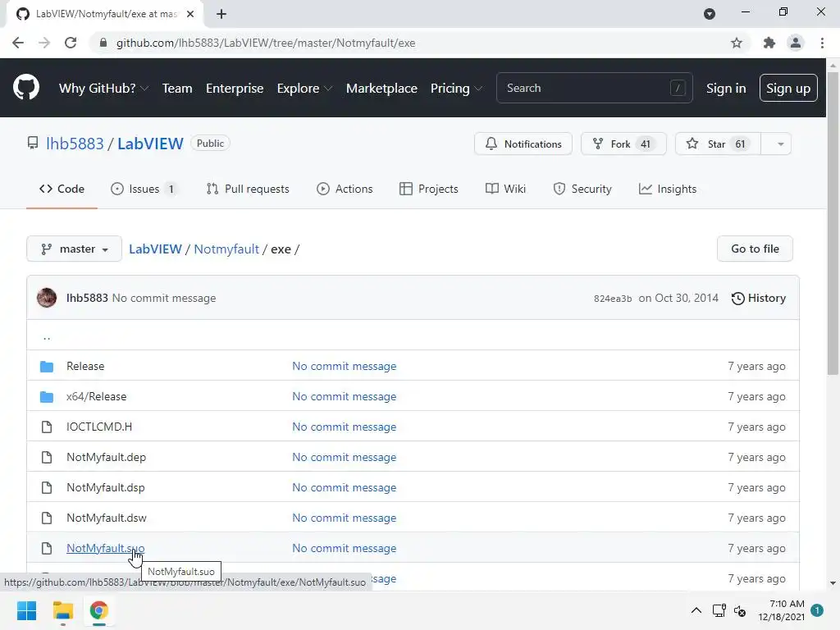This screenshot has width=840, height=630.
Task: Open the Code tab
Action: 62,189
